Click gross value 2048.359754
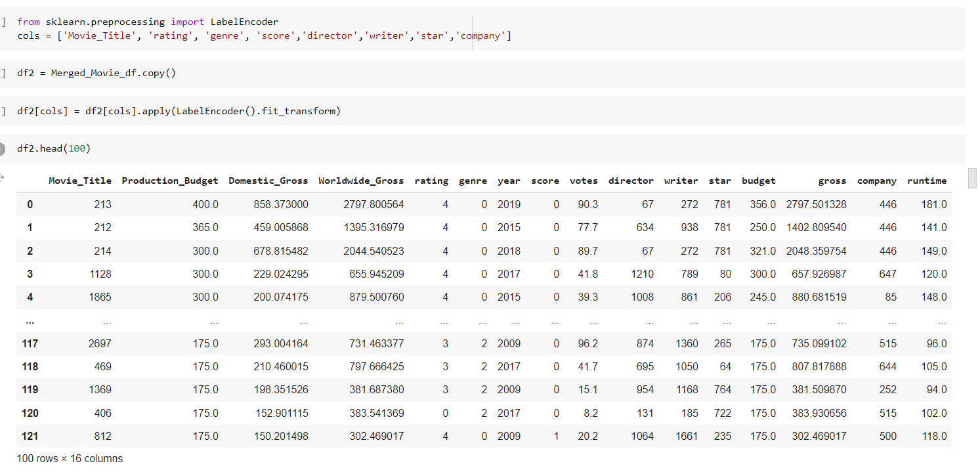 (x=816, y=251)
